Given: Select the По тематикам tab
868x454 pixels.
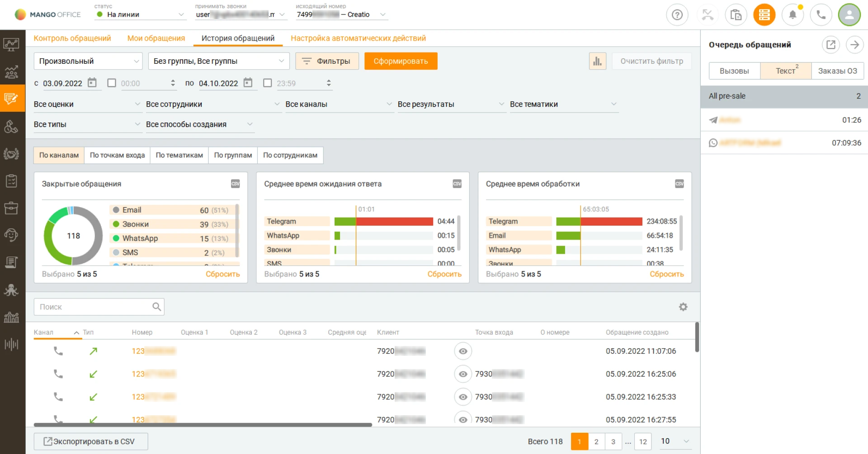Looking at the screenshot, I should [x=179, y=155].
